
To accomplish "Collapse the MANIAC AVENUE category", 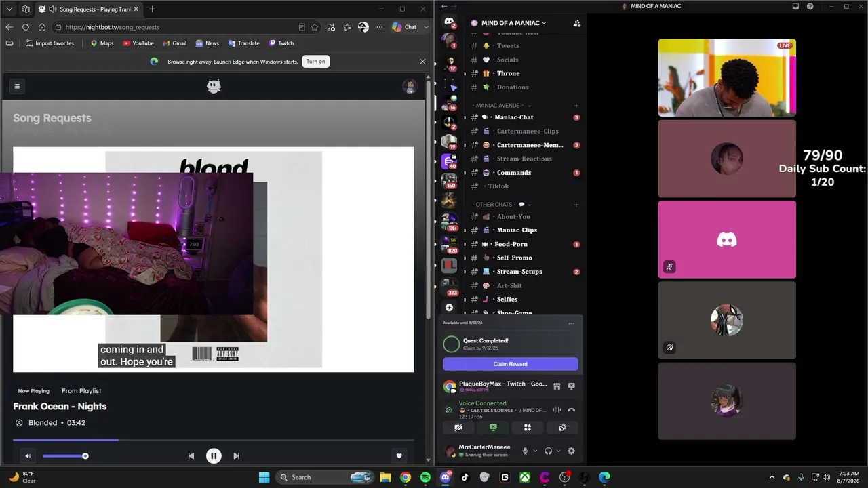I will click(x=502, y=106).
